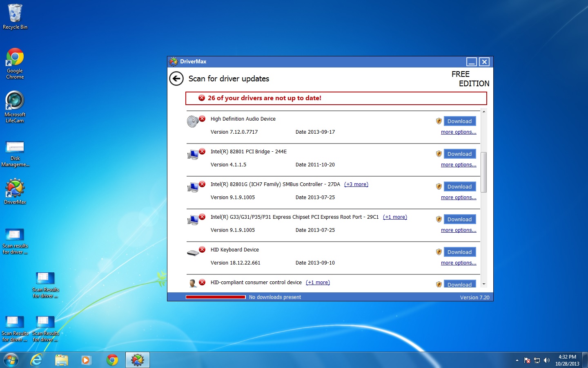Viewport: 588px width, 368px height.
Task: Download High Definition Audio Device driver
Action: coord(460,121)
